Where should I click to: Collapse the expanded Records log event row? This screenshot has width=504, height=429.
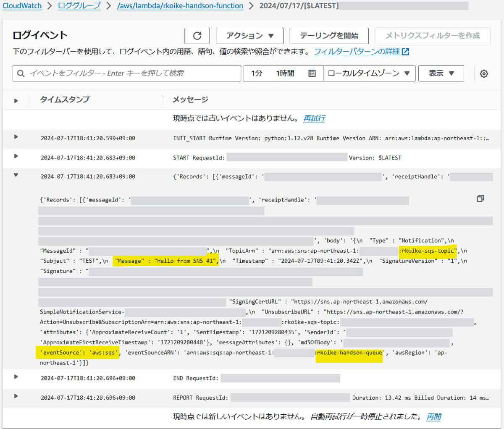[16, 175]
